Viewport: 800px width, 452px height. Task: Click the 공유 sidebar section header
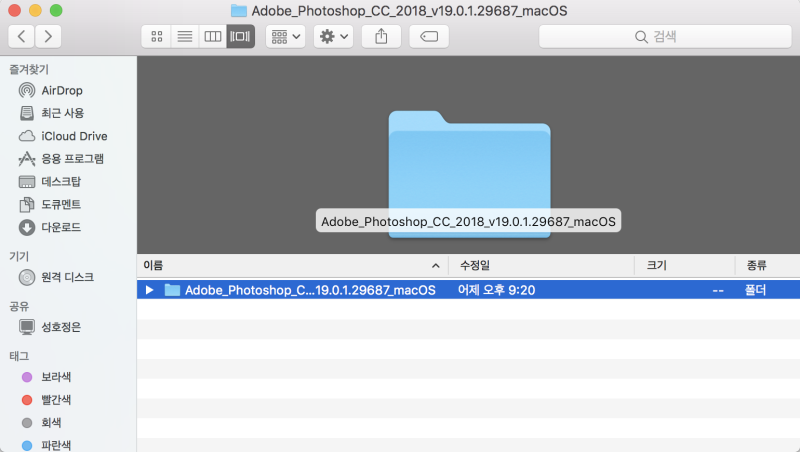pyautogui.click(x=19, y=306)
